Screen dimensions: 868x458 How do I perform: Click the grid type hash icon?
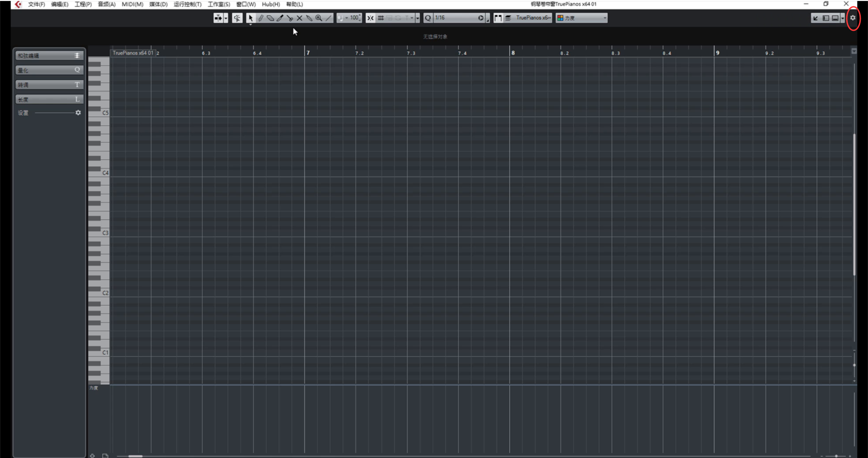(x=381, y=18)
